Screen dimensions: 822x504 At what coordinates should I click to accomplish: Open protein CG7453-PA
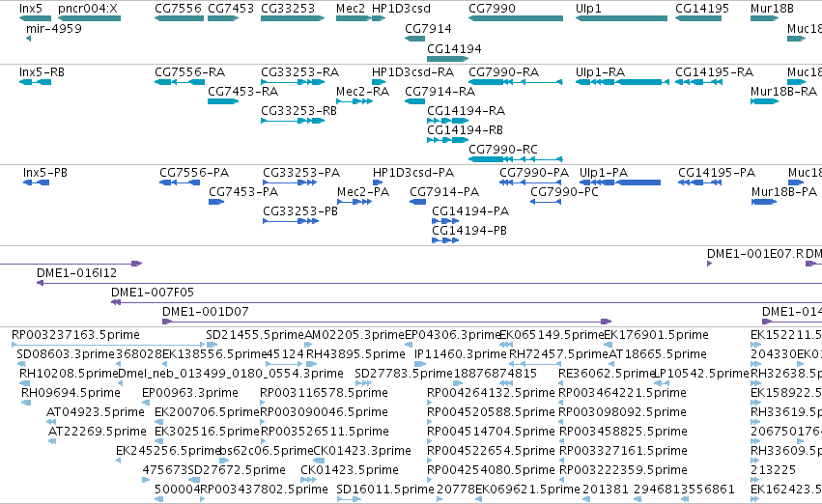click(243, 192)
